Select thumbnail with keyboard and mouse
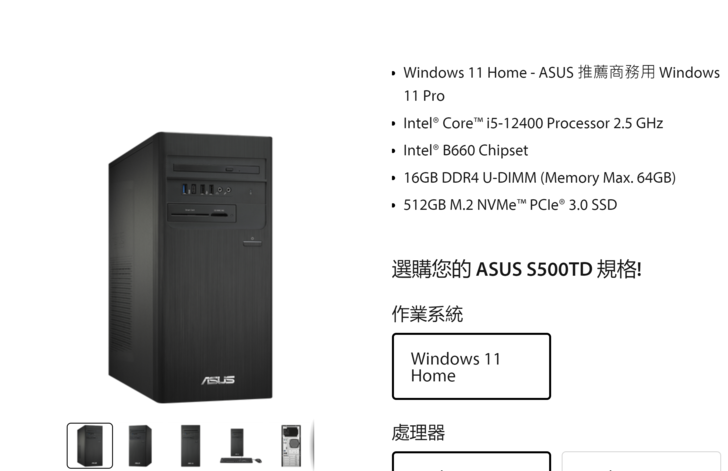 pyautogui.click(x=240, y=446)
